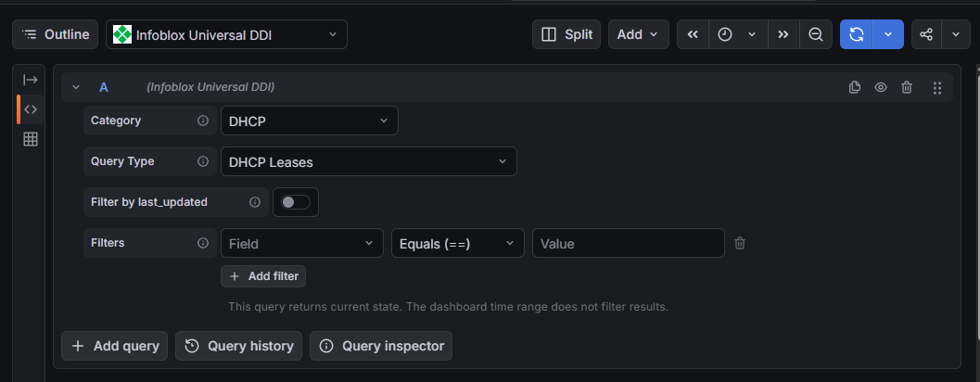The width and height of the screenshot is (980, 382).
Task: Click the Filter by last_updated label
Action: coord(148,202)
